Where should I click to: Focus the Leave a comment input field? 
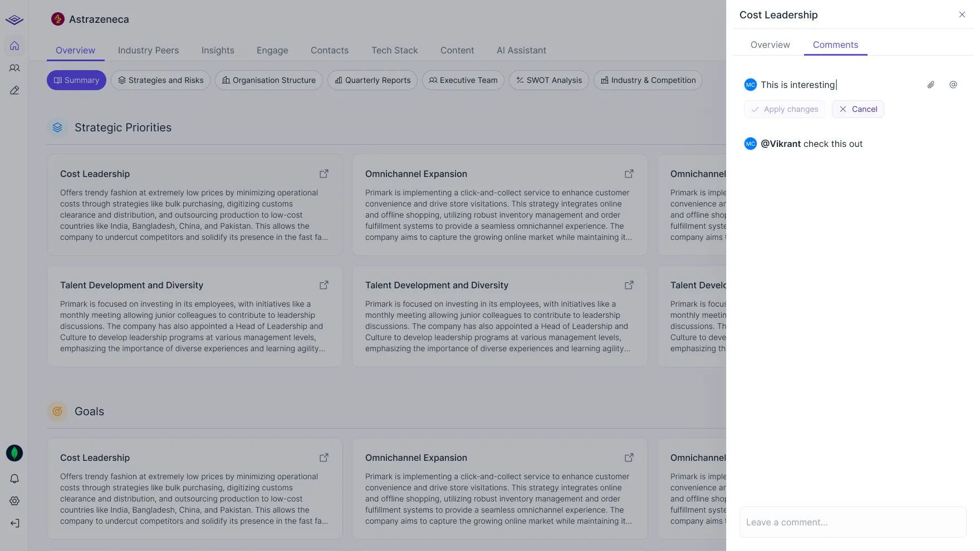[853, 522]
